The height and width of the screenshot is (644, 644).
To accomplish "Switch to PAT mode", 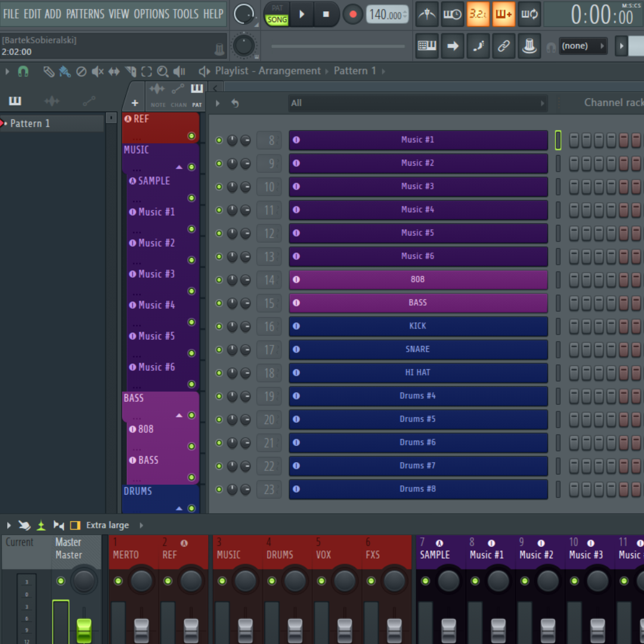I will pyautogui.click(x=277, y=8).
